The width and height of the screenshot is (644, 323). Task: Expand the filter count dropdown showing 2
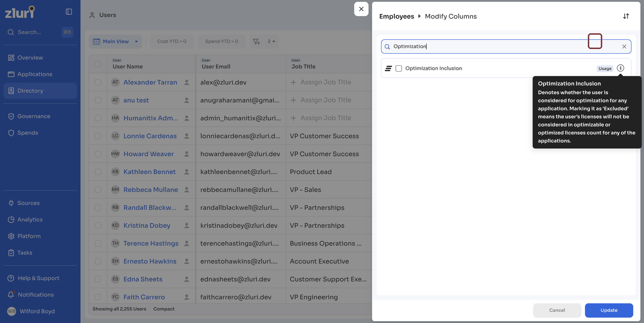tap(271, 42)
